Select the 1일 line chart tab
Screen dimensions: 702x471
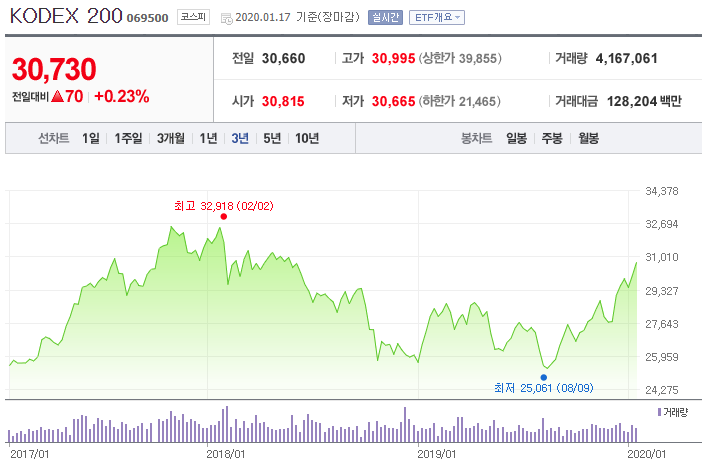[x=90, y=138]
